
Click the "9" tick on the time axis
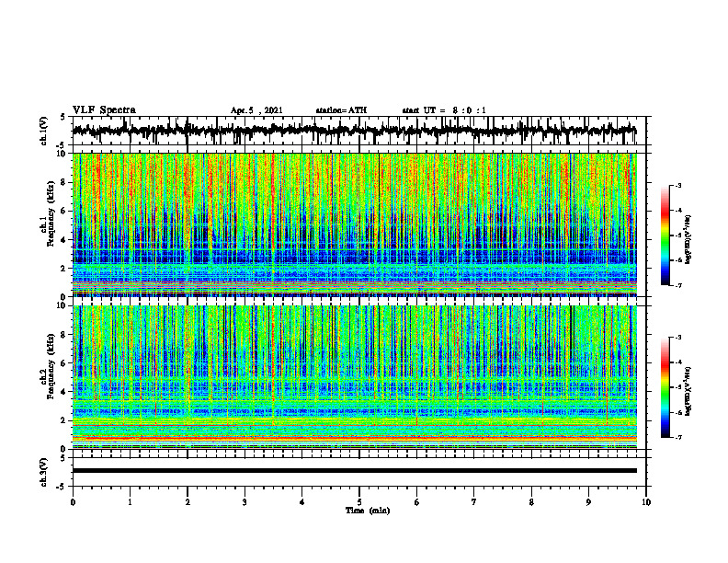(x=588, y=502)
